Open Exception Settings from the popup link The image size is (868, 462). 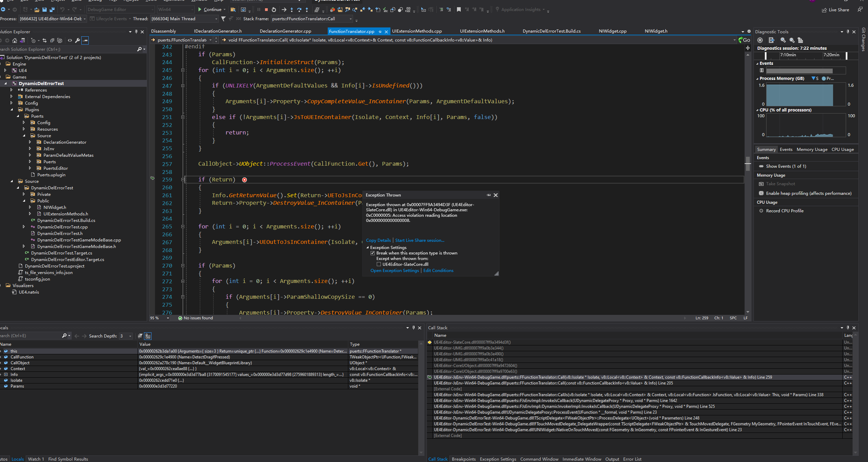point(394,271)
